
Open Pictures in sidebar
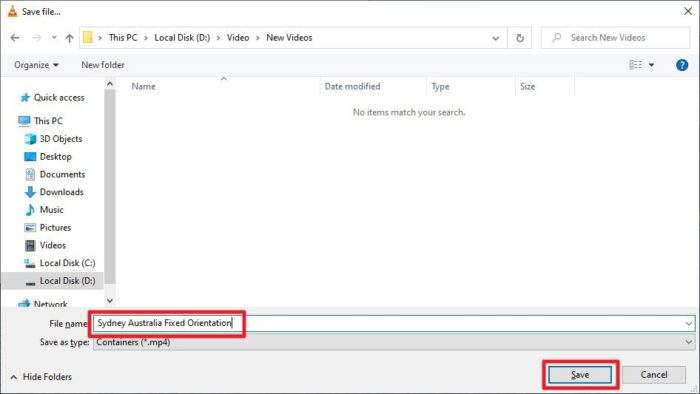coord(48,228)
